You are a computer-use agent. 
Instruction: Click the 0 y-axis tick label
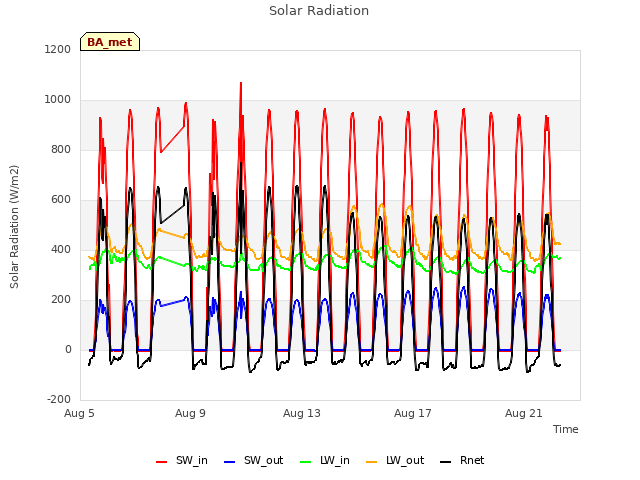pos(68,349)
